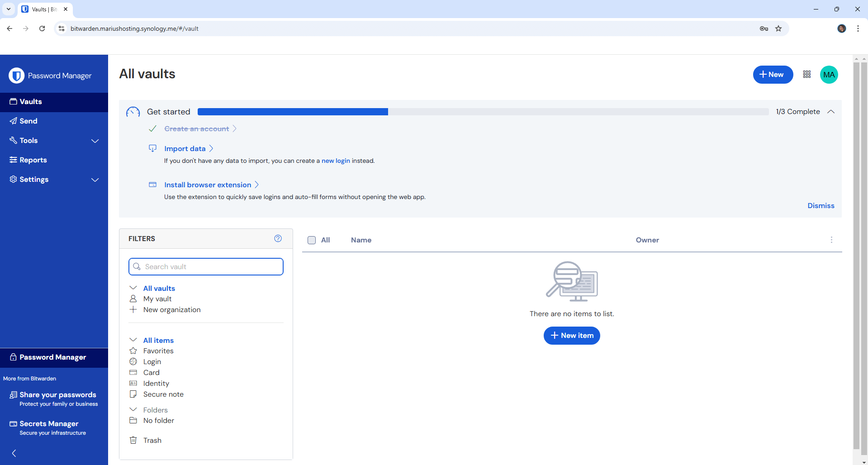Click the Trash bin icon
Image resolution: width=868 pixels, height=465 pixels.
coord(133,440)
